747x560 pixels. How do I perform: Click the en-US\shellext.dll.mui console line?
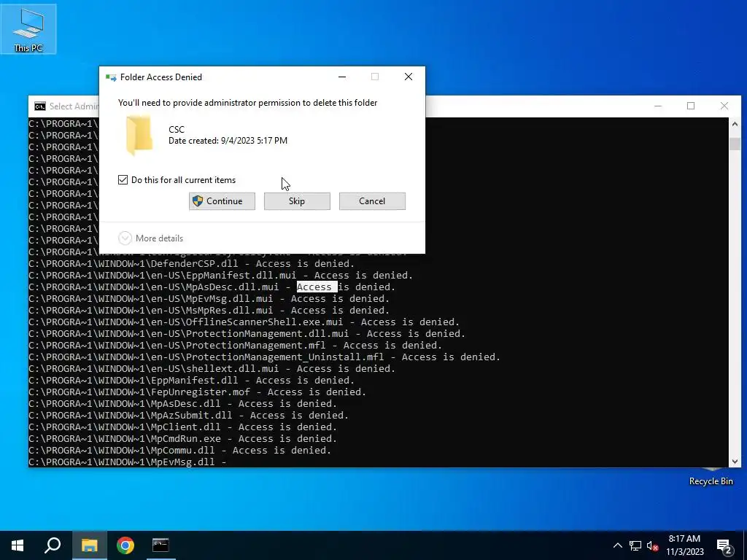click(212, 368)
